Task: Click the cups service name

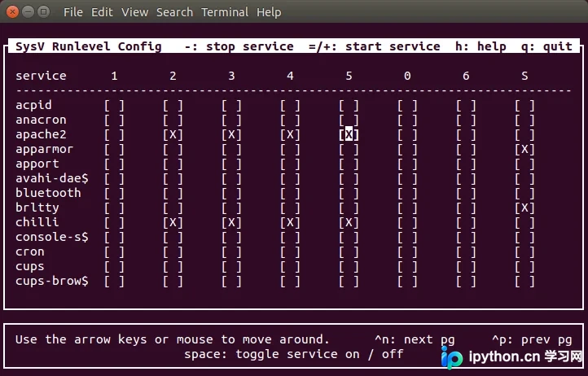Action: [x=29, y=266]
